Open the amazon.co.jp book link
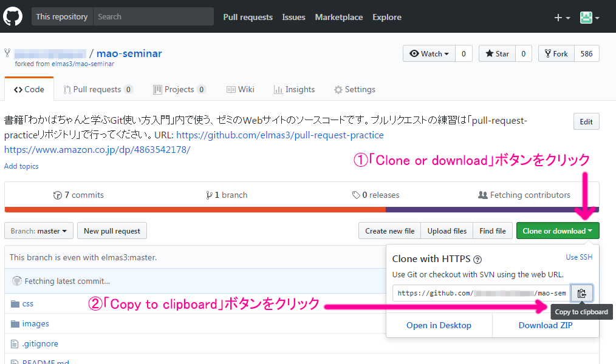Image resolution: width=616 pixels, height=364 pixels. click(97, 149)
